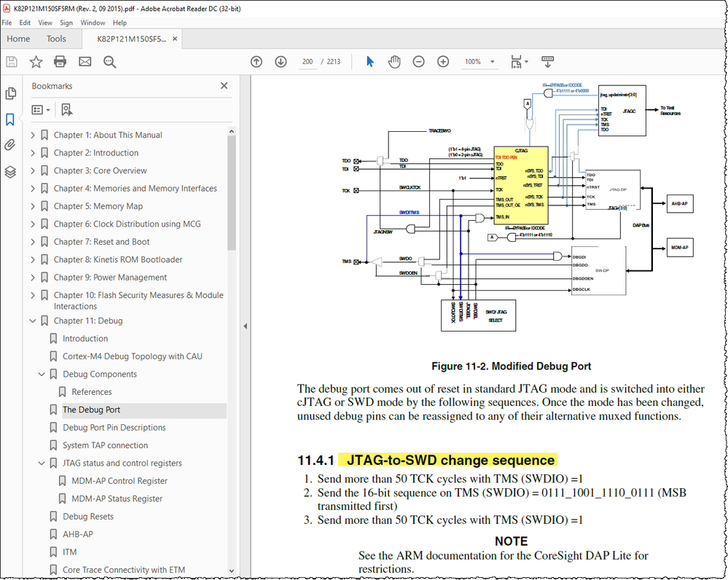
Task: Open the View menu
Action: [x=45, y=23]
